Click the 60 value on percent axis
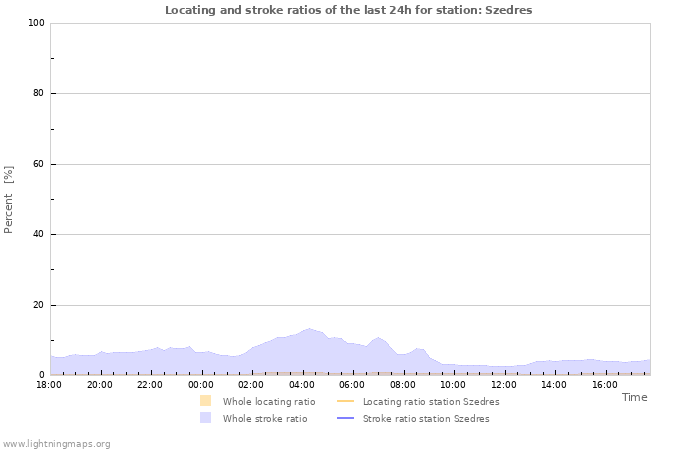 pyautogui.click(x=38, y=164)
